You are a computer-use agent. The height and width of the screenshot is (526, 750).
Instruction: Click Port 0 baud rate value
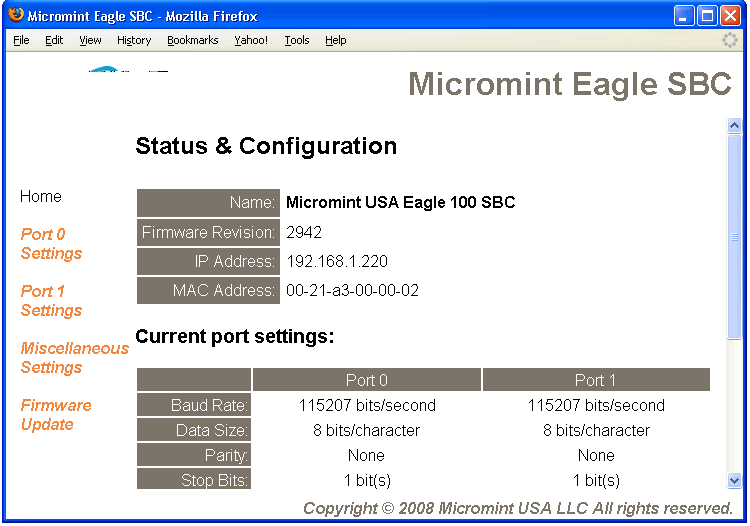coord(367,405)
